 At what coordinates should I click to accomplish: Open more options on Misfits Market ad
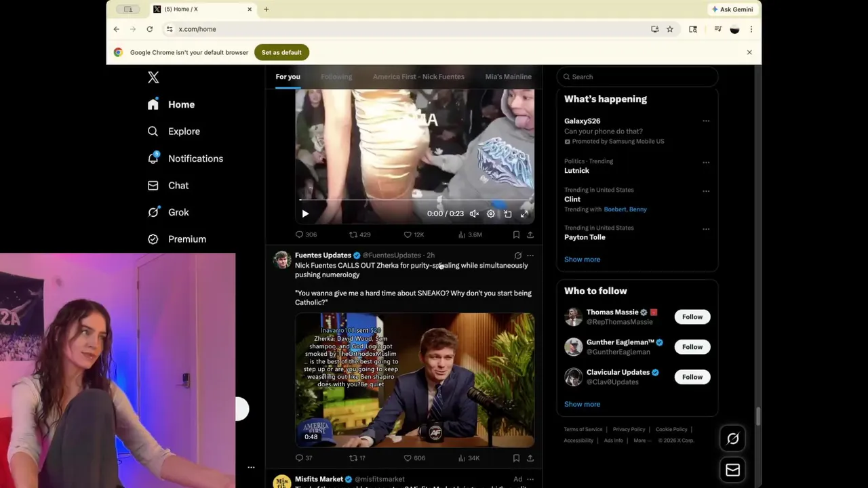530,479
